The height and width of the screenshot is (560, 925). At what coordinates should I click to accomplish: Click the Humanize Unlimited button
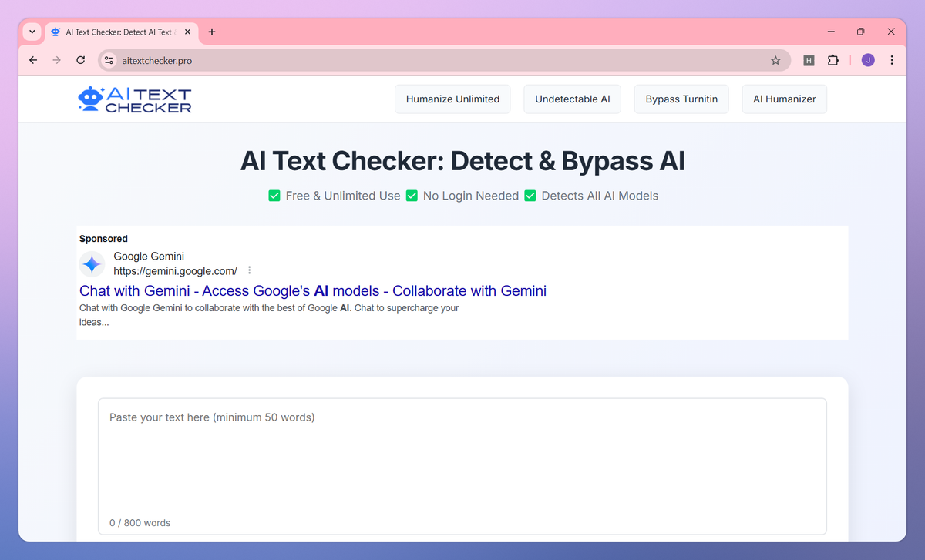(x=452, y=99)
